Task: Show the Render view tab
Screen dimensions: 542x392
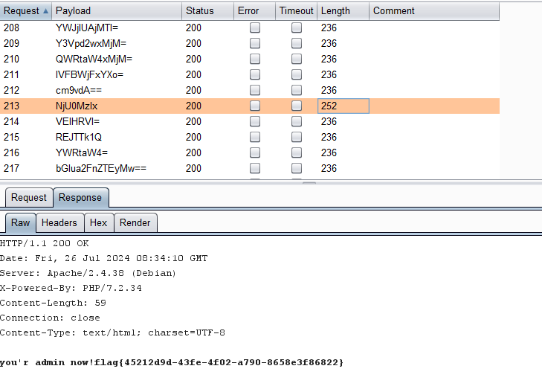Action: pyautogui.click(x=135, y=222)
